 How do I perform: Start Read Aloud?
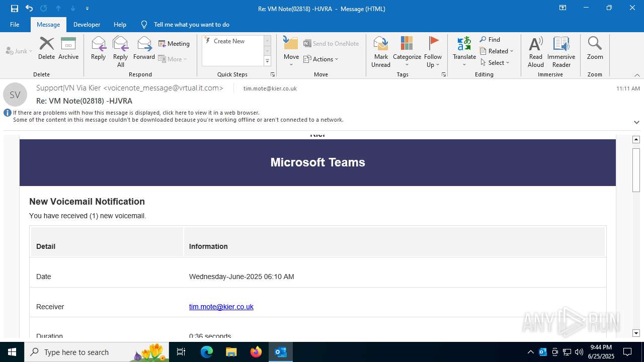coord(536,52)
